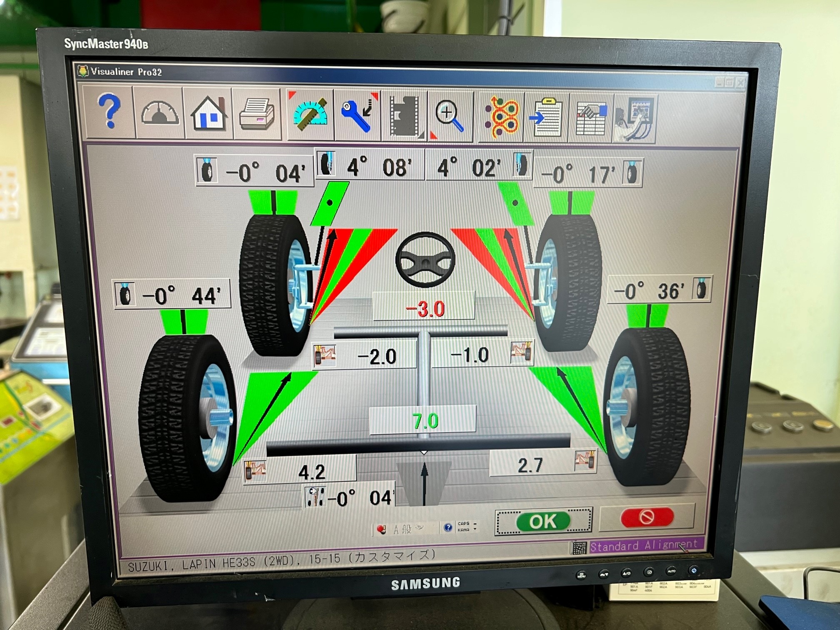The width and height of the screenshot is (840, 630).
Task: Open the film strip animation icon
Action: tap(404, 116)
